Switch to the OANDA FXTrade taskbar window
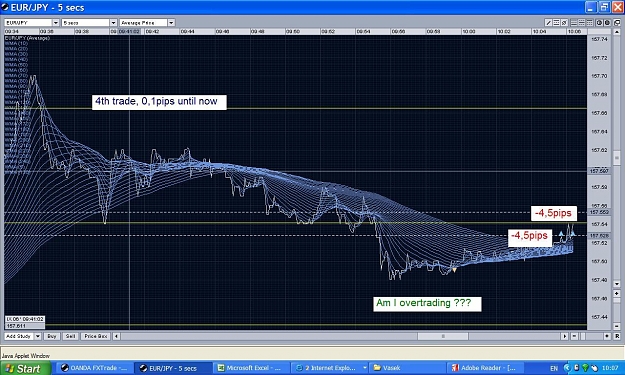The height and width of the screenshot is (375, 625). coord(94,368)
